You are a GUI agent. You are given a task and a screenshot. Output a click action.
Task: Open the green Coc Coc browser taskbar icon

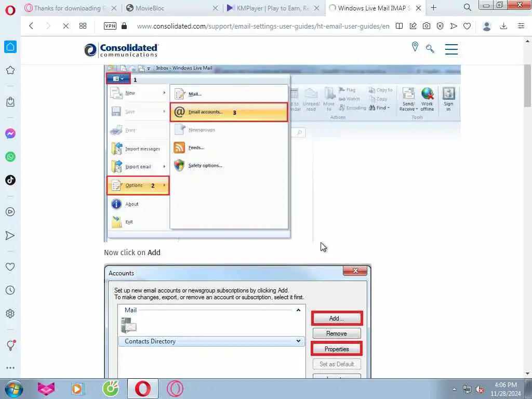point(111,389)
